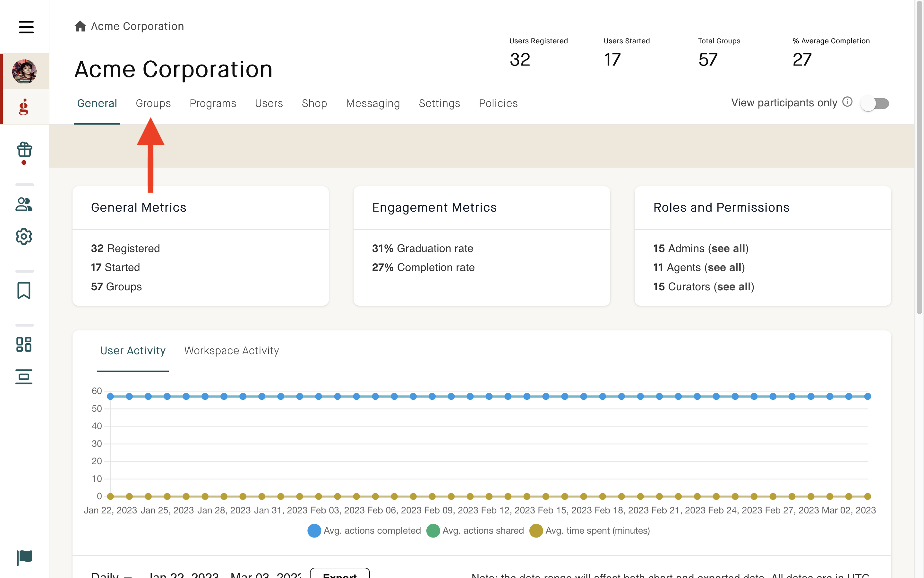Click the "Jan 22, 2023" chart axis label

[x=110, y=510]
